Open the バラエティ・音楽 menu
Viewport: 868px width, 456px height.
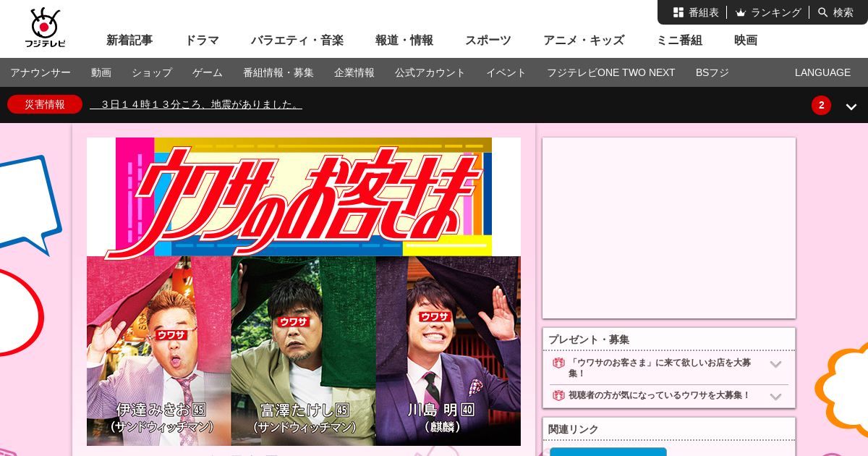coord(297,41)
